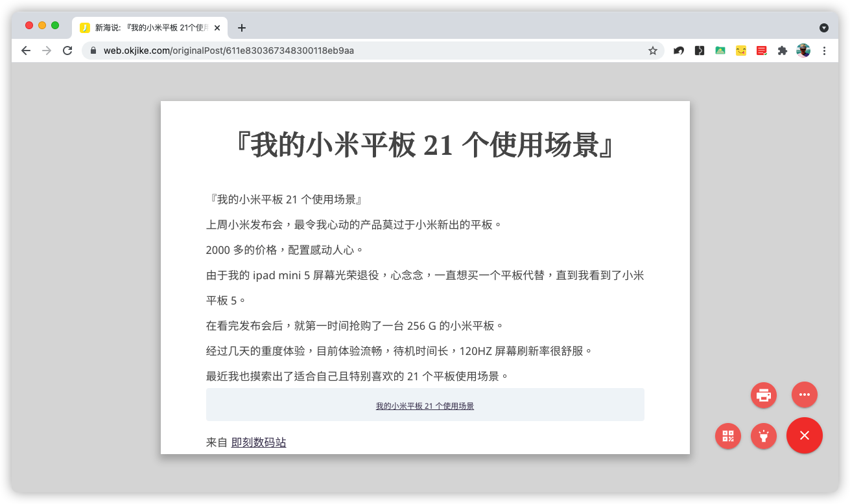Click the red print floating button

click(x=764, y=395)
